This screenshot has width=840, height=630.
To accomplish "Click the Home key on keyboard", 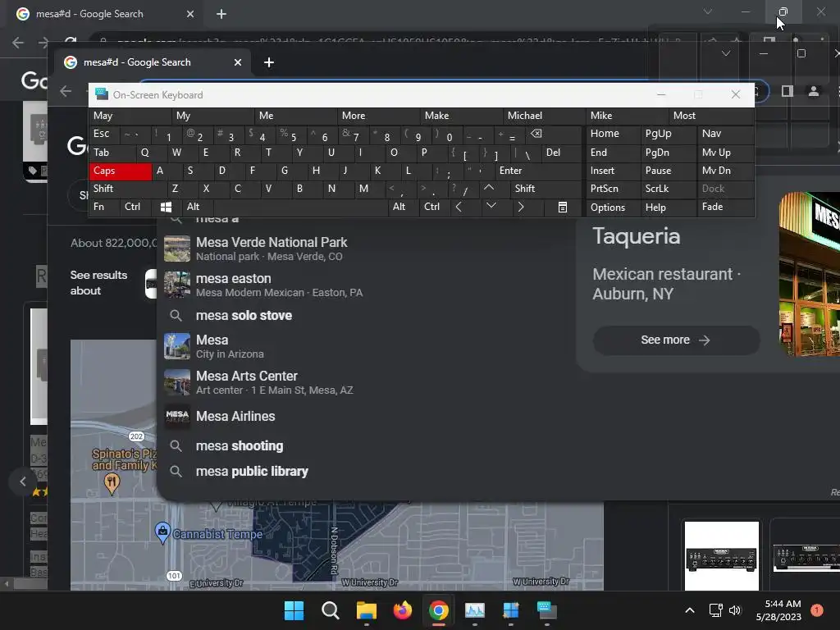I will tap(613, 134).
